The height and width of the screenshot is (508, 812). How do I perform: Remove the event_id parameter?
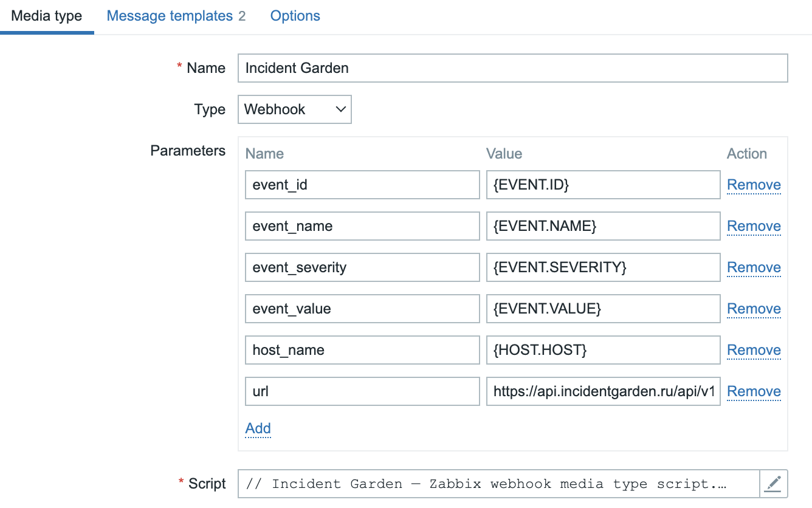(x=754, y=185)
